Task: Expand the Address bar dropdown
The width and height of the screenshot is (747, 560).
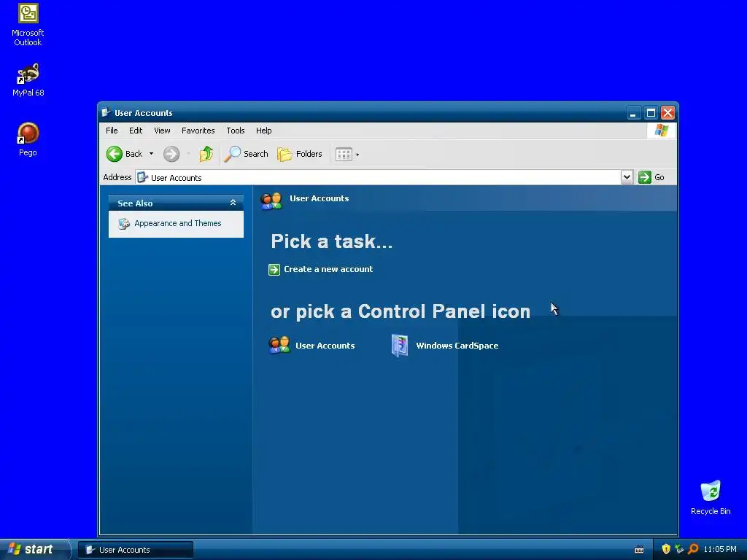Action: coord(627,177)
